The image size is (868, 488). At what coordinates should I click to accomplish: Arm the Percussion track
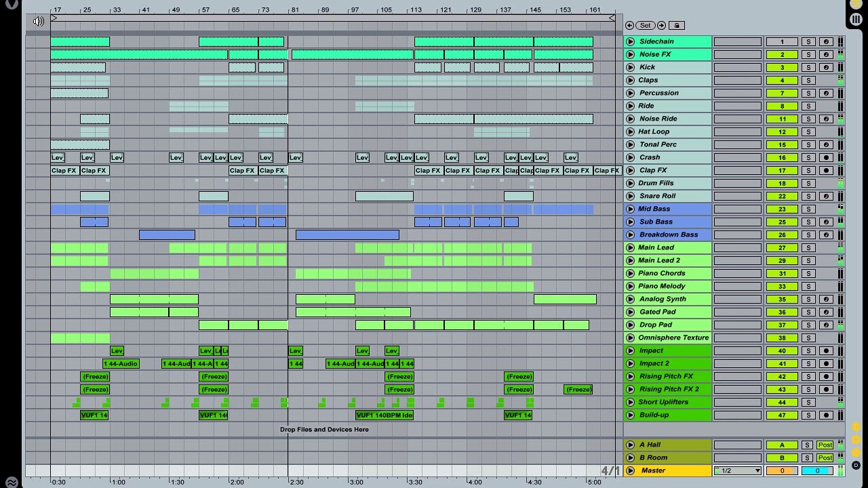tap(825, 93)
